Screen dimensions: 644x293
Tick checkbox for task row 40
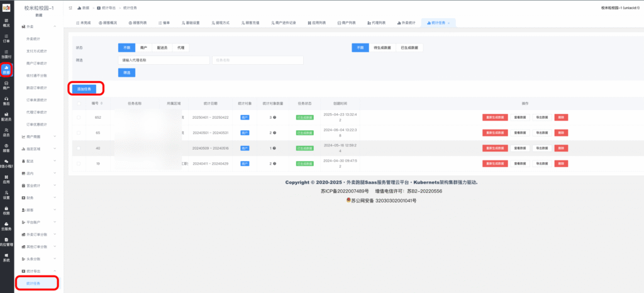coord(79,148)
